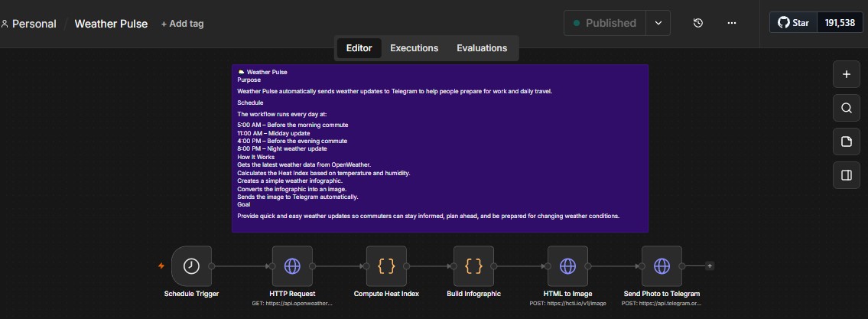Click the '4:00 PM – Before the evening commute' line
This screenshot has height=319, width=868.
292,141
